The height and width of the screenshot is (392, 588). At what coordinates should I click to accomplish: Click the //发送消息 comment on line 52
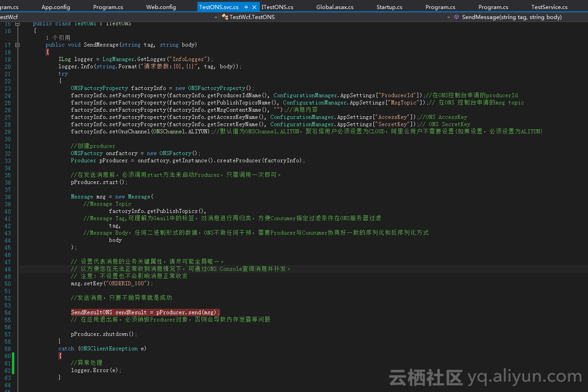click(x=121, y=298)
